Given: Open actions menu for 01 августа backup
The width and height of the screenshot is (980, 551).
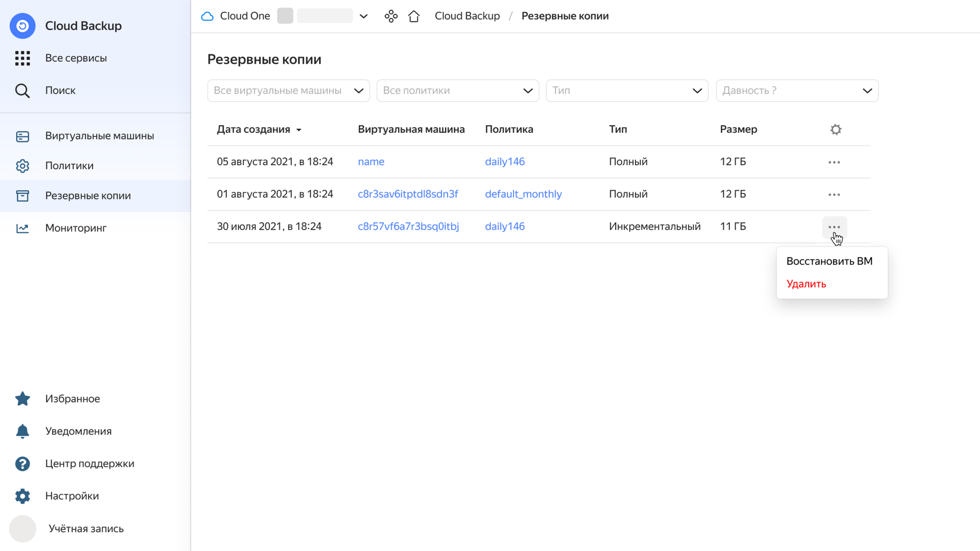Looking at the screenshot, I should coord(834,195).
